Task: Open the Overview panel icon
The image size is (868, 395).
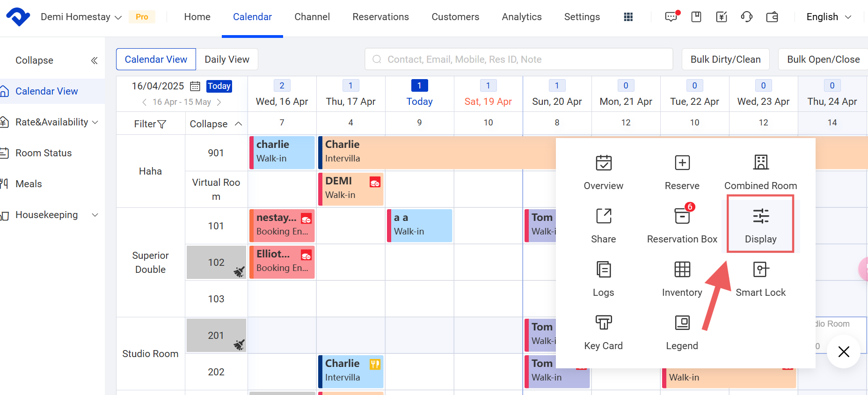Action: coord(603,163)
